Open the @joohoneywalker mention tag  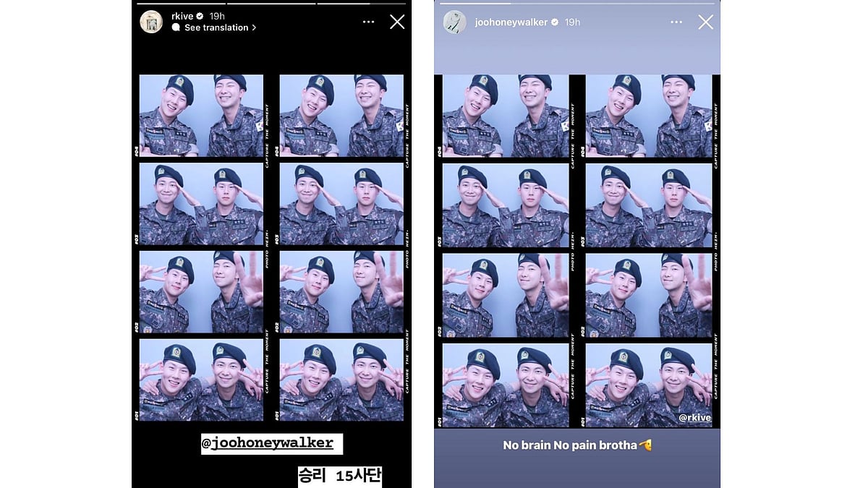coord(272,443)
